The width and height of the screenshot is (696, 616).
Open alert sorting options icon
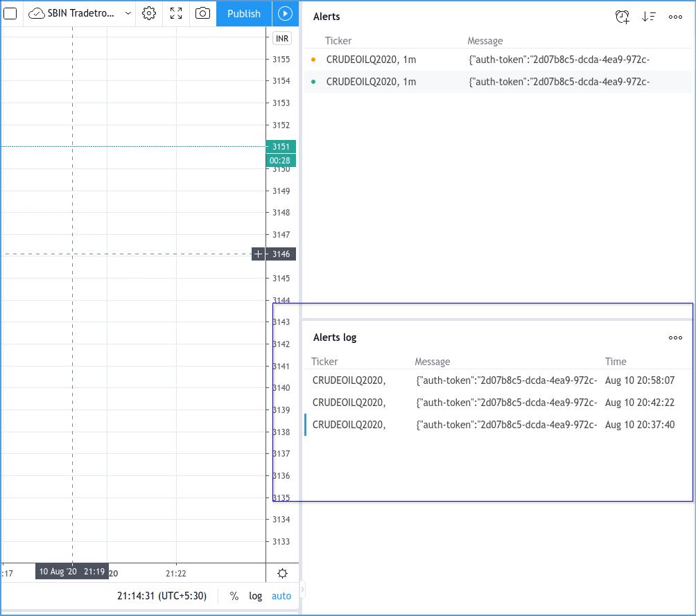[x=649, y=17]
